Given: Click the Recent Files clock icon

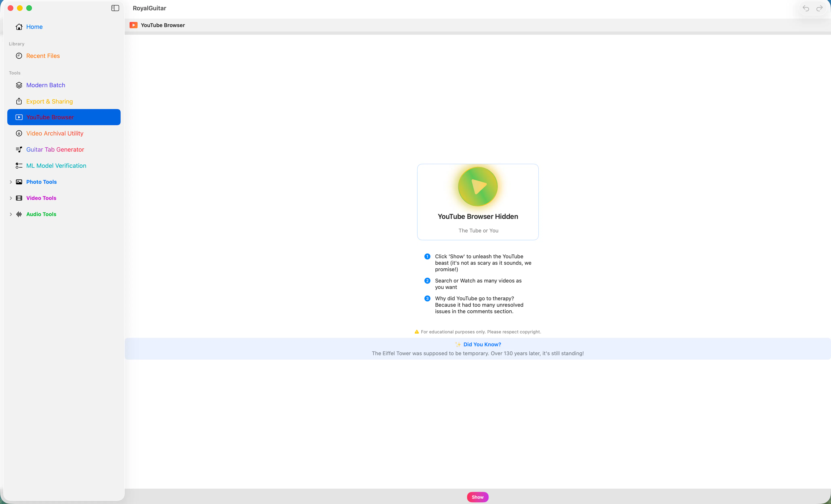Looking at the screenshot, I should [19, 56].
